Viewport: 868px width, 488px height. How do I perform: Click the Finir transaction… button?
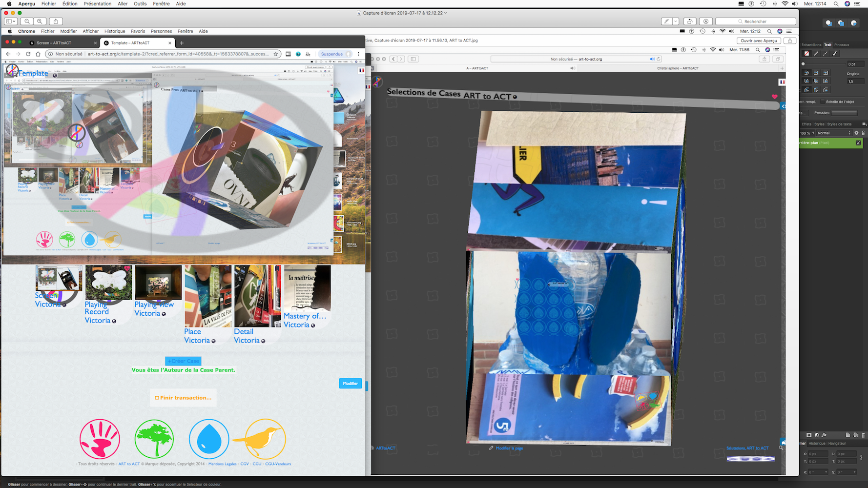pyautogui.click(x=183, y=398)
